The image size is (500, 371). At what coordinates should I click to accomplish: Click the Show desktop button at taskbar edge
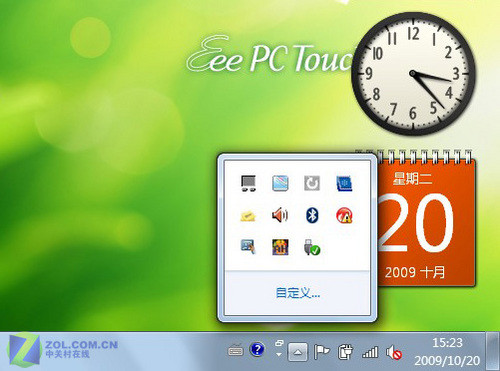pyautogui.click(x=493, y=351)
